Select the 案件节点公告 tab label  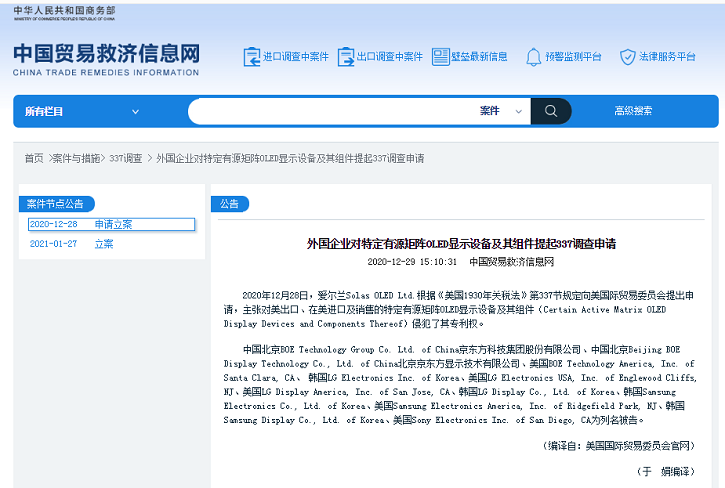[x=55, y=204]
